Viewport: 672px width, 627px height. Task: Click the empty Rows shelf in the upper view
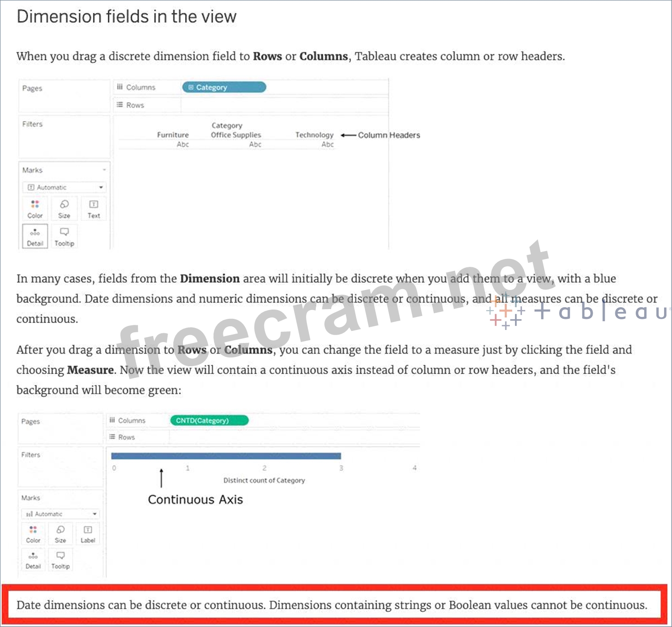pyautogui.click(x=283, y=105)
